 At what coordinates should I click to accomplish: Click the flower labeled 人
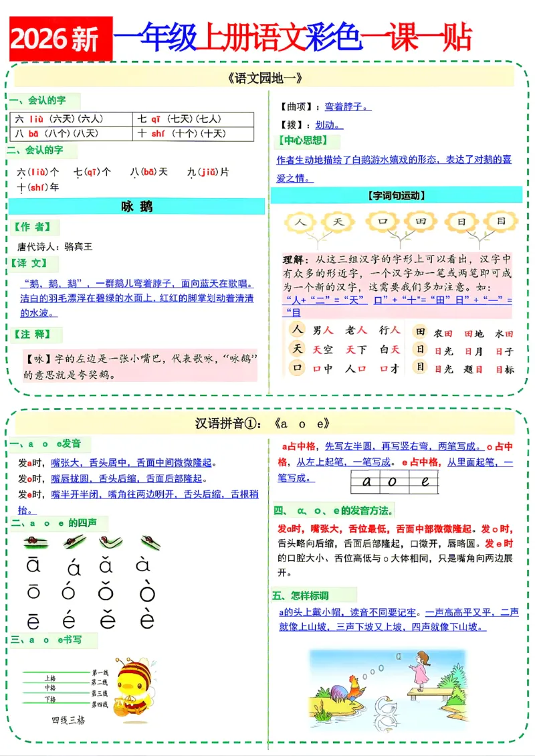[x=300, y=222]
